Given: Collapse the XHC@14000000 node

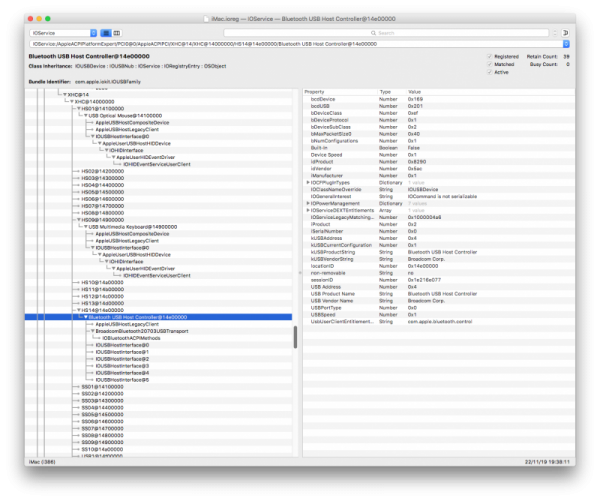Looking at the screenshot, I should [x=72, y=102].
